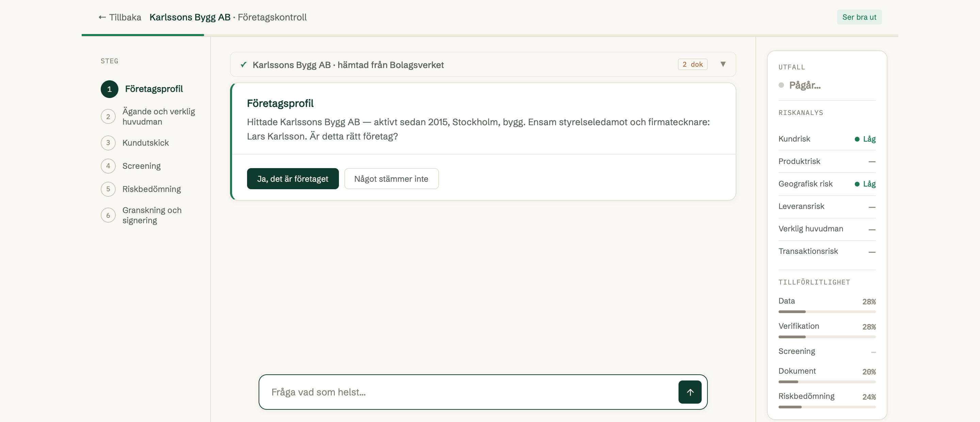Click the 'Verklig huvudman' risk row label
The width and height of the screenshot is (980, 422).
(x=811, y=229)
